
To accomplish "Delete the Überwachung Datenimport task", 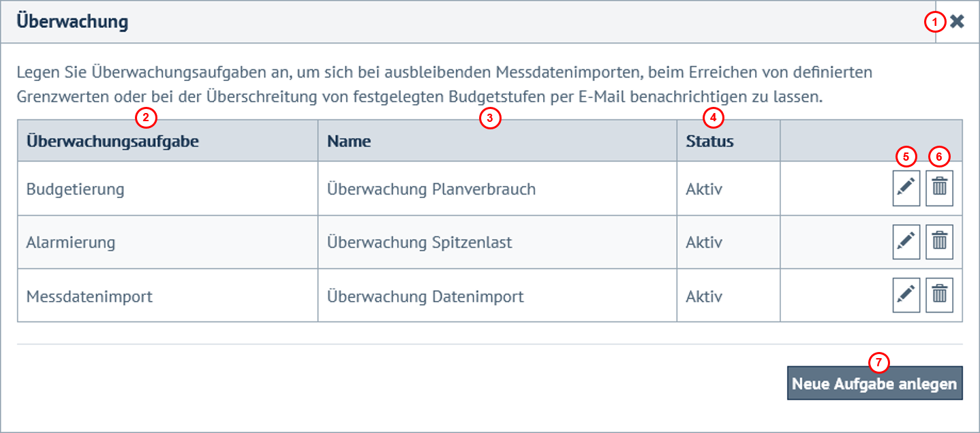I will pyautogui.click(x=939, y=295).
